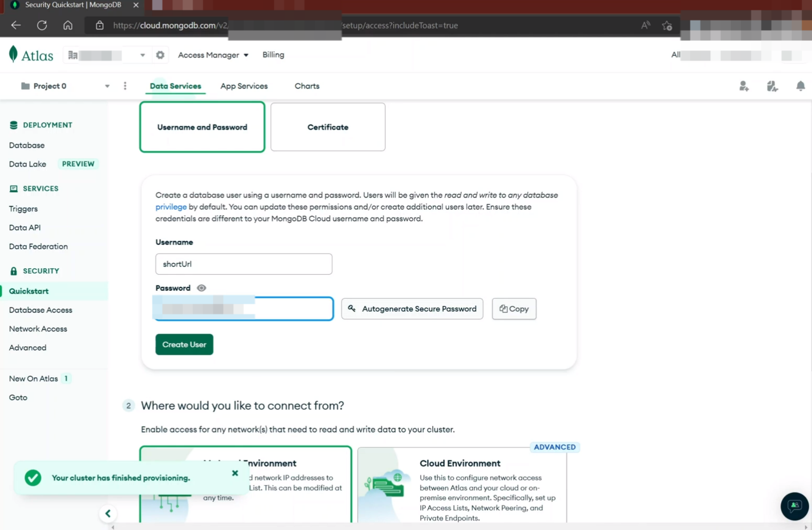
Task: Click the Project 0 folder icon
Action: tap(25, 86)
